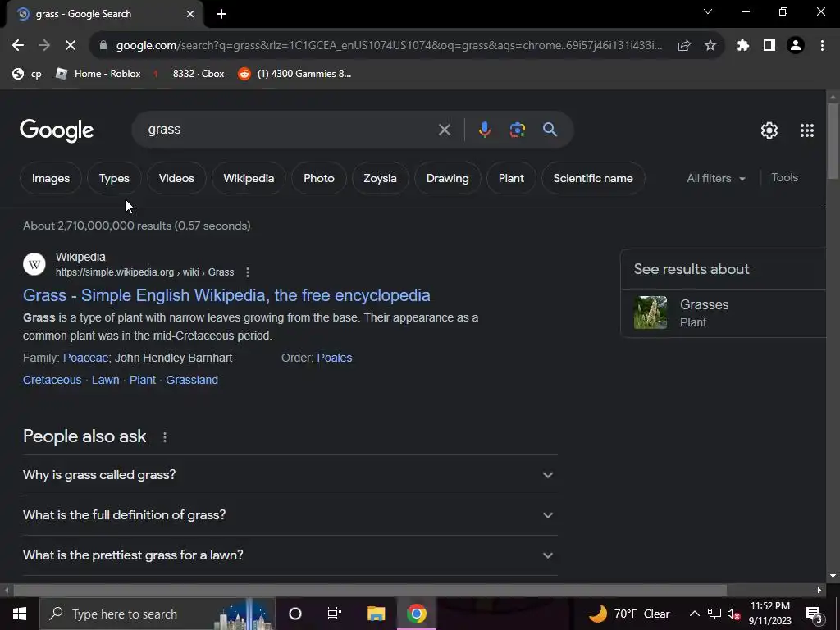Open Google apps grid

pos(807,130)
